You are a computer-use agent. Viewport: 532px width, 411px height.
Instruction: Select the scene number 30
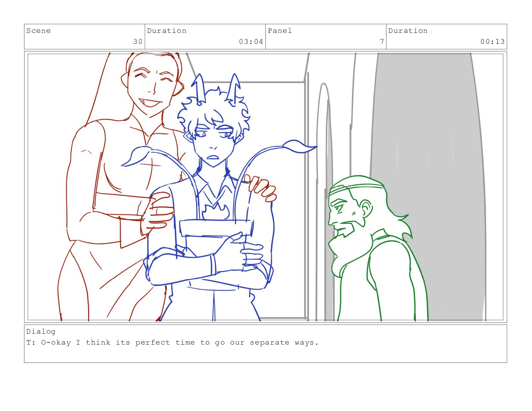(x=138, y=41)
